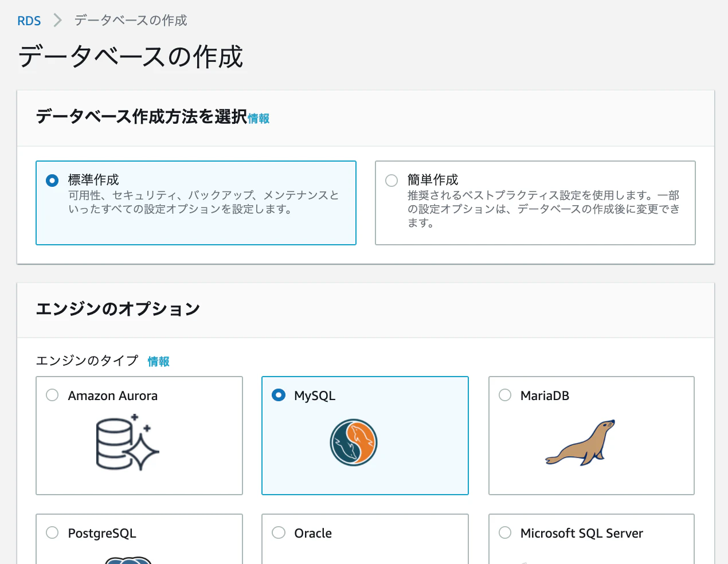Click the データベースの作成 page title

[x=131, y=57]
